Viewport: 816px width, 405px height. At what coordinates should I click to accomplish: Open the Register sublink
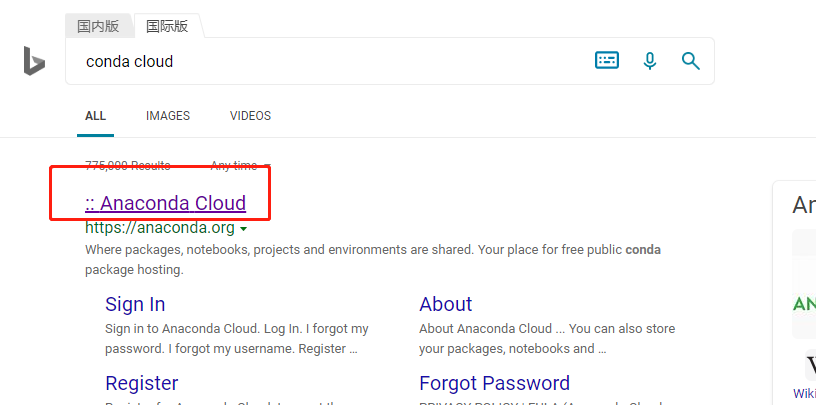[142, 383]
